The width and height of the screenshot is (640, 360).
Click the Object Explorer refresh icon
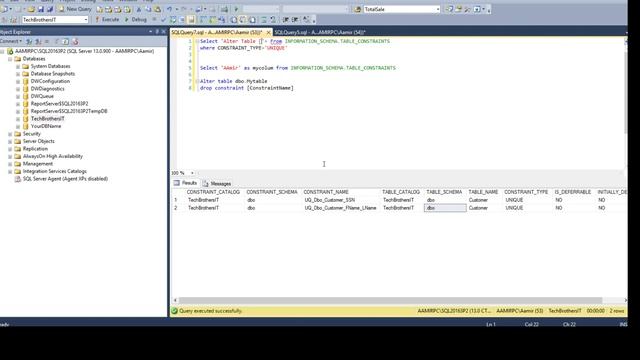click(65, 41)
